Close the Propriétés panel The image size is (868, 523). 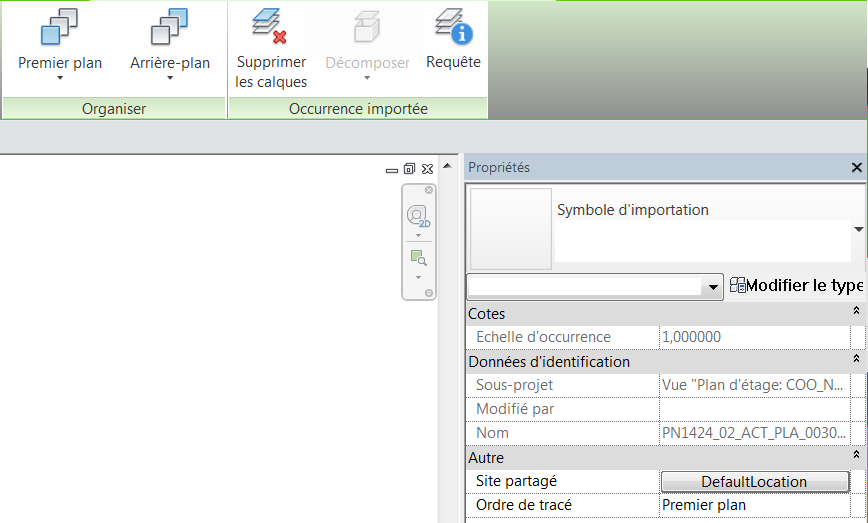pyautogui.click(x=856, y=168)
